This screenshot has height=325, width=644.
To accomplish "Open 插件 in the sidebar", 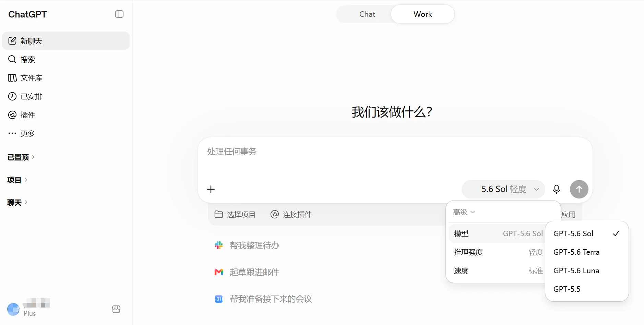I will point(66,115).
